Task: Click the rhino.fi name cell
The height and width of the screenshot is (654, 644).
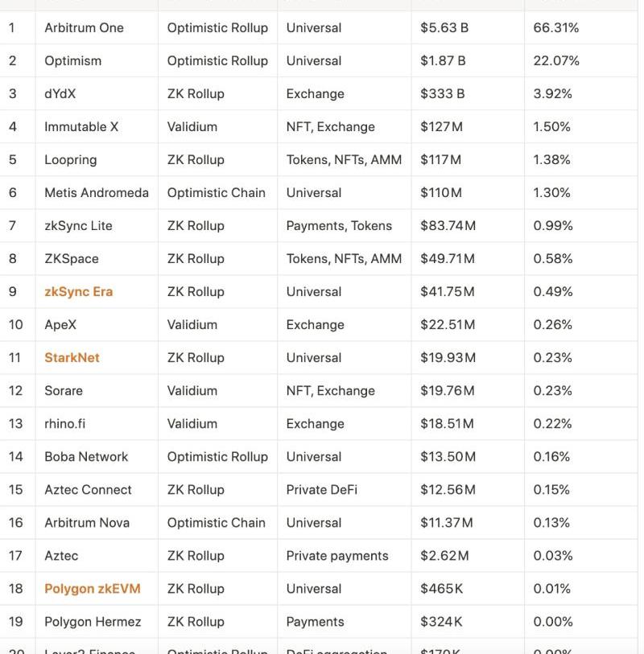Action: [64, 423]
